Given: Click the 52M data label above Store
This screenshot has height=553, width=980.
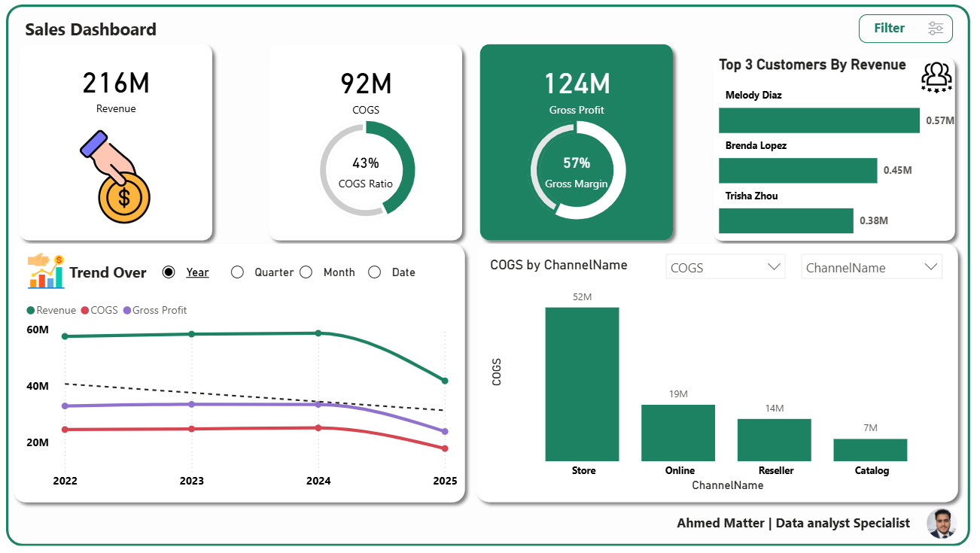Looking at the screenshot, I should point(582,297).
